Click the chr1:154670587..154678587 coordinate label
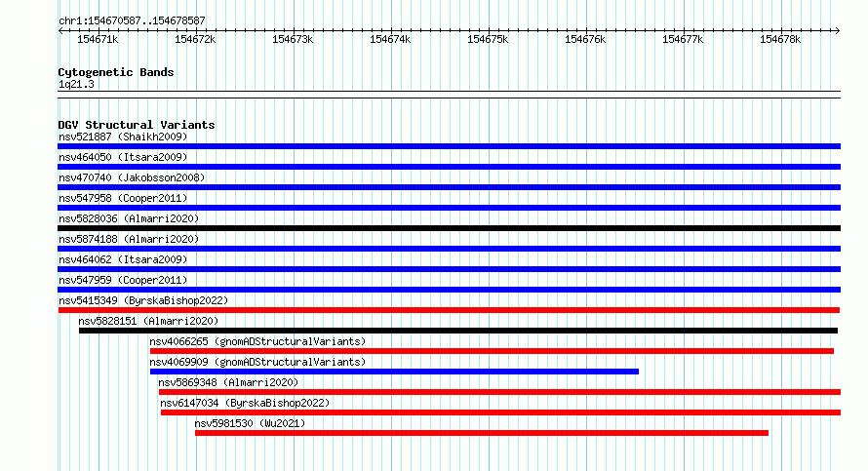Screen dimensions: 868x471 coord(132,20)
